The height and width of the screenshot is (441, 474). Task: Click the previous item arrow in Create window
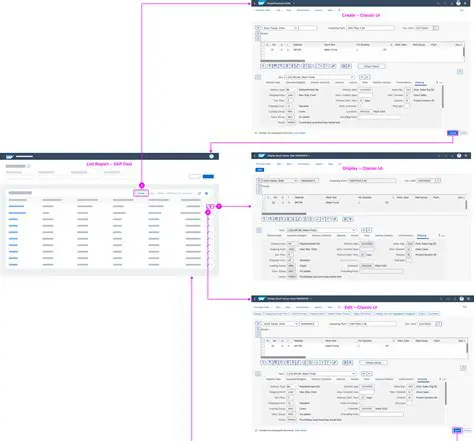coord(361,77)
